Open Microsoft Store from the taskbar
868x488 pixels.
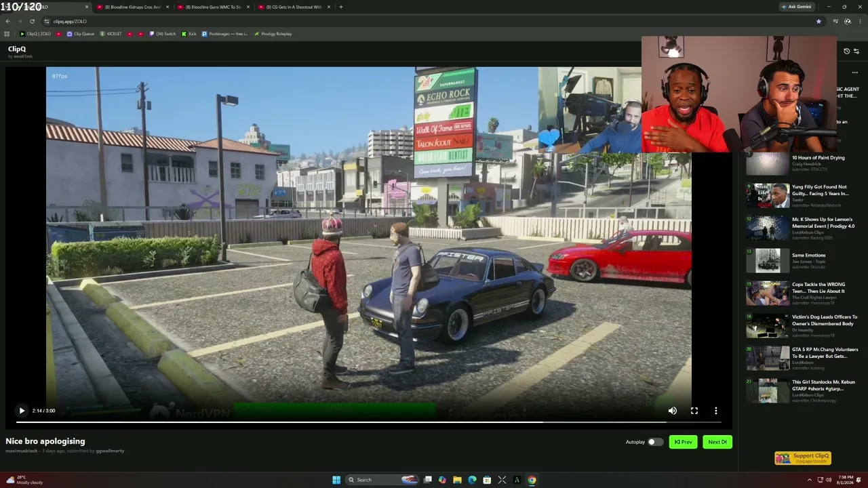pos(487,480)
